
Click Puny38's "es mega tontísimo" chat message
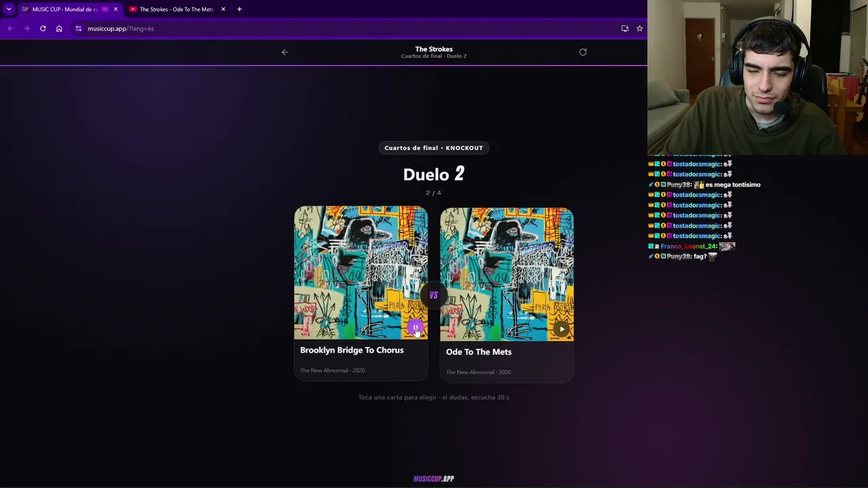[x=733, y=184]
